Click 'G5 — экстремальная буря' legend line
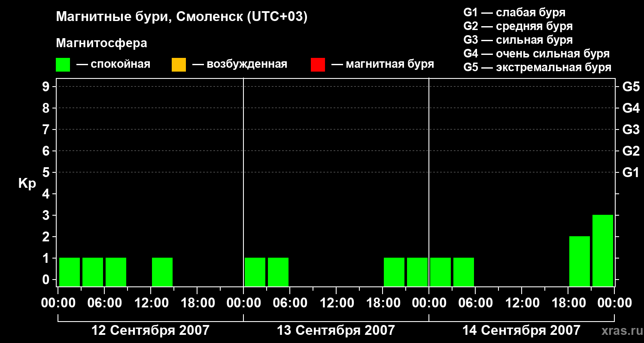This screenshot has height=343, width=644. pyautogui.click(x=538, y=68)
